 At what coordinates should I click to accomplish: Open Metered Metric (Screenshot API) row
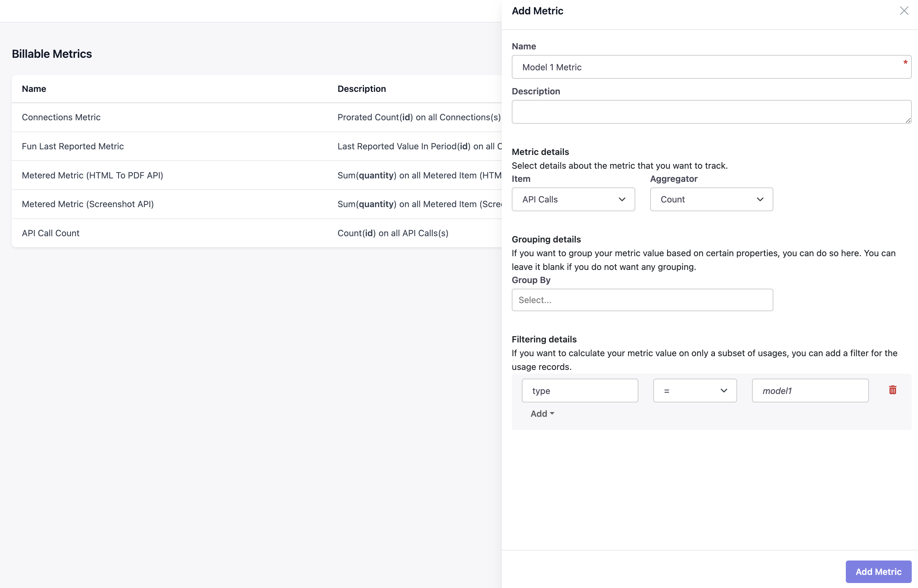pos(88,204)
